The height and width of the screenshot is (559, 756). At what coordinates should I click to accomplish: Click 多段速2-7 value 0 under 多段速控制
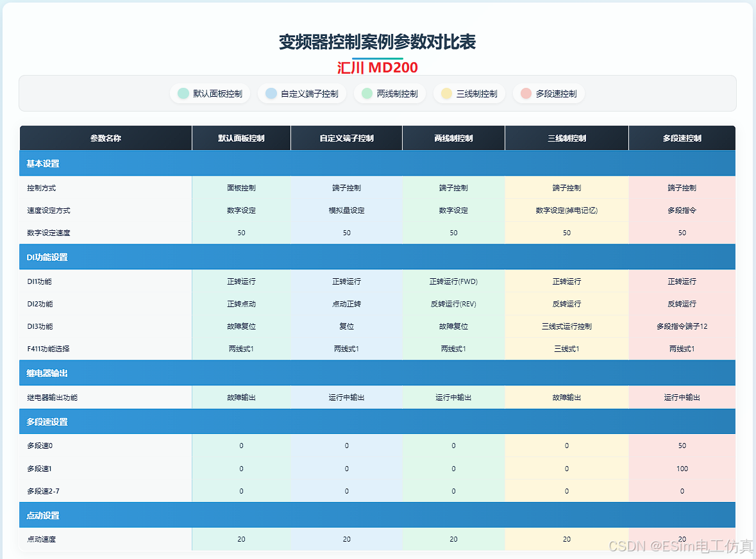pos(682,491)
